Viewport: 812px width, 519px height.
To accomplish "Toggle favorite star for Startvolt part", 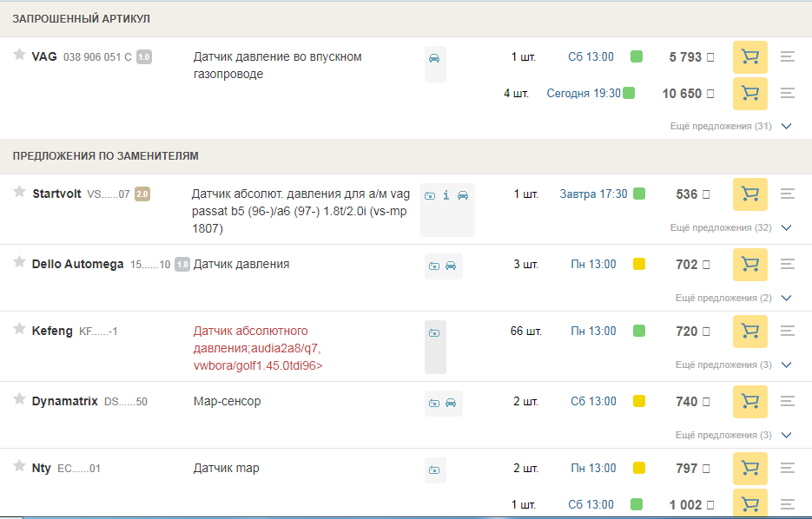I will [19, 192].
